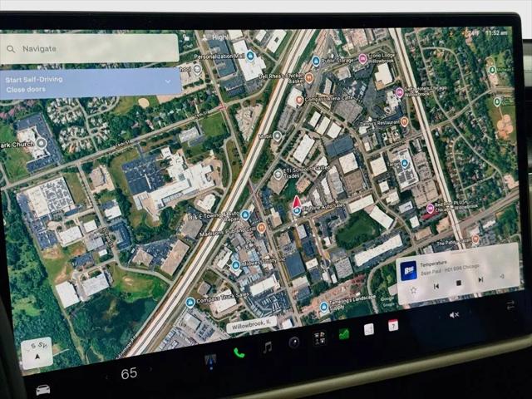Tap the car controls icon
The width and height of the screenshot is (532, 399).
coord(42,390)
